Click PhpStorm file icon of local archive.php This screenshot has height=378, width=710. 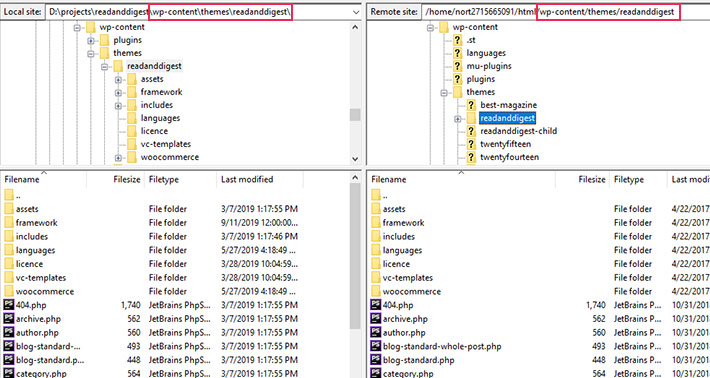click(x=9, y=319)
